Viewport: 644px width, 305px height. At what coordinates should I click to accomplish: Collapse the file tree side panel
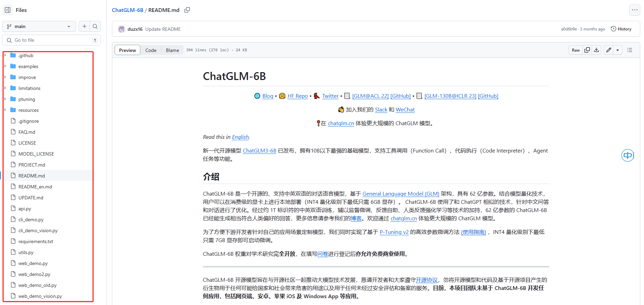click(8, 10)
